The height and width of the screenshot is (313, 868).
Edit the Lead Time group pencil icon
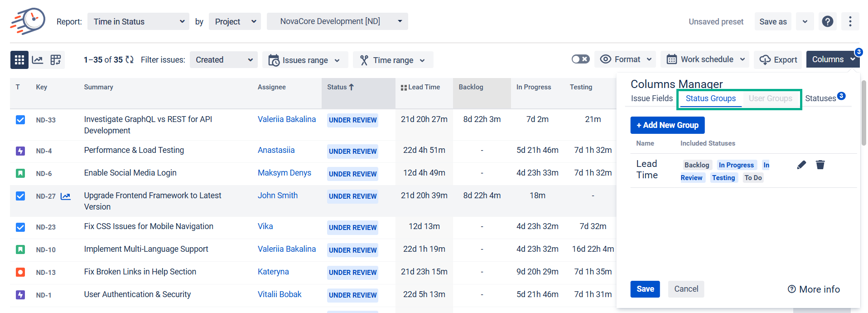point(801,165)
